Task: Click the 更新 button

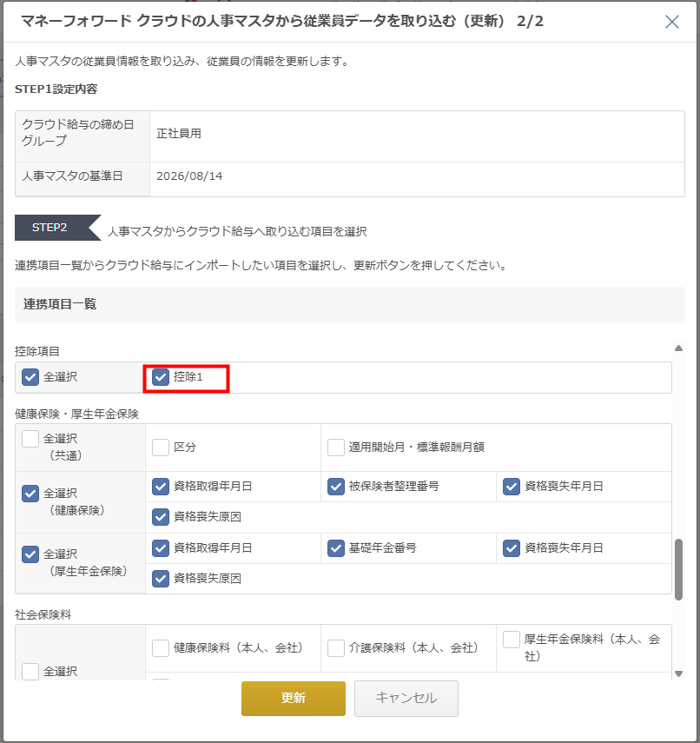Action: point(294,698)
